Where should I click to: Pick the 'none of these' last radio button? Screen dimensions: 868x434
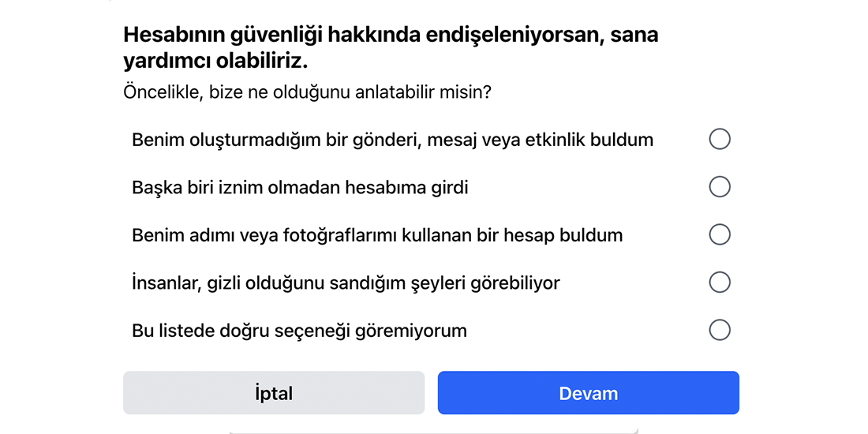pyautogui.click(x=720, y=331)
